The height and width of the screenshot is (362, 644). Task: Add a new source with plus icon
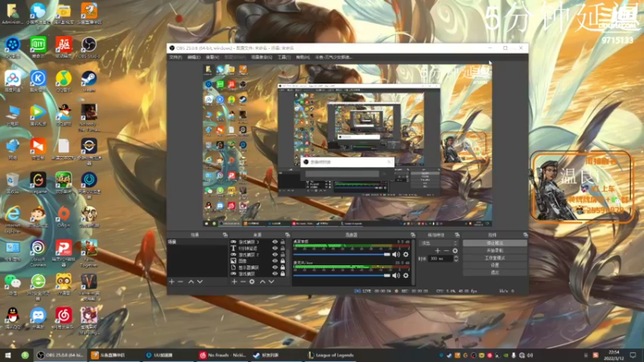(234, 282)
